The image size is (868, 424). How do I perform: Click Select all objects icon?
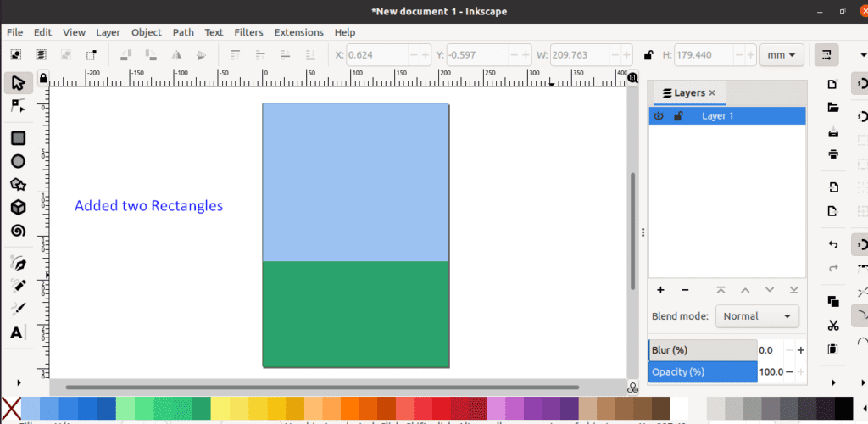[17, 55]
